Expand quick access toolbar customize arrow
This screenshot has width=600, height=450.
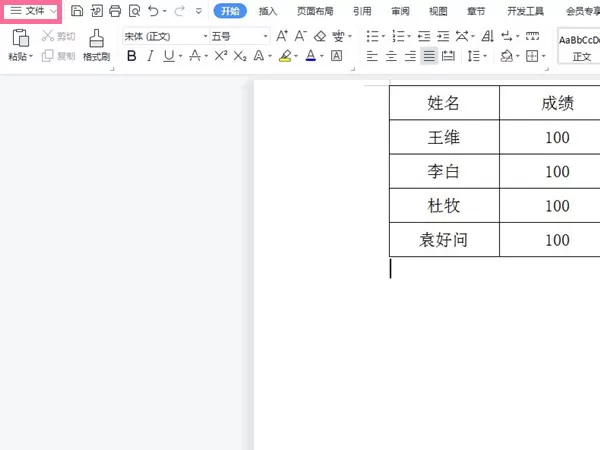coord(199,11)
